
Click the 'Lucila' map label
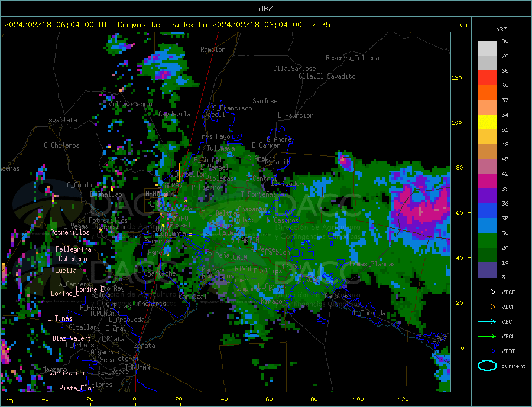66,271
